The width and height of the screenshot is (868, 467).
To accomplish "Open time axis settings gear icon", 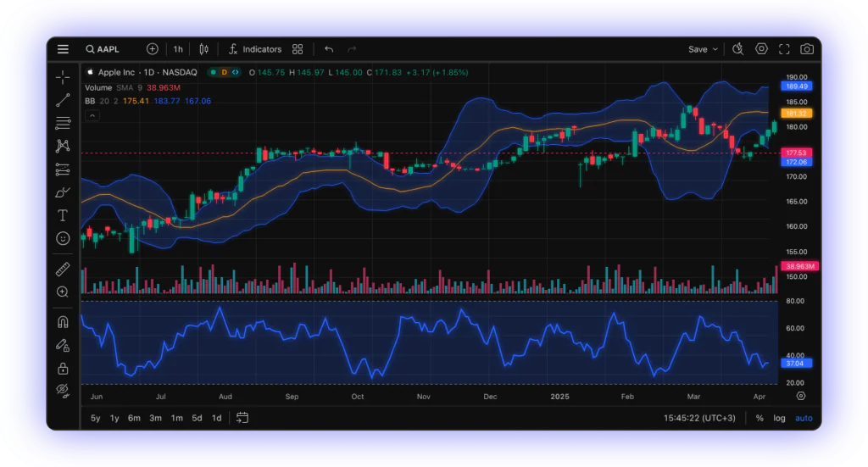I will pos(800,396).
